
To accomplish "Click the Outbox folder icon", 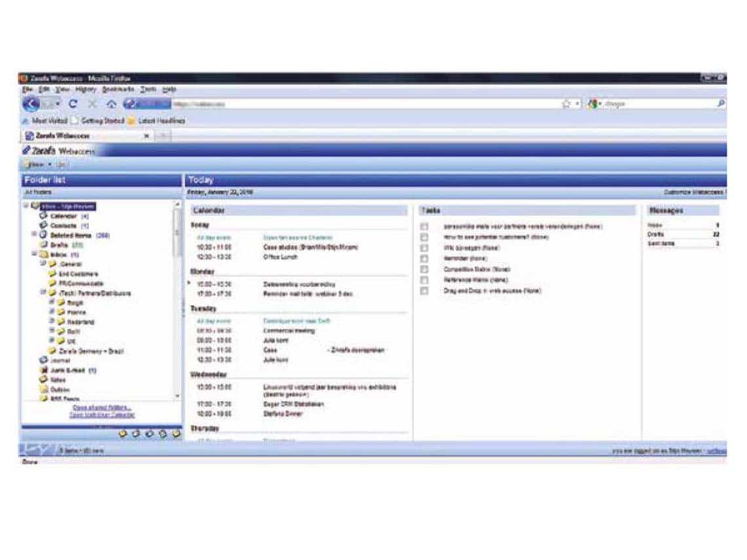I will click(43, 389).
